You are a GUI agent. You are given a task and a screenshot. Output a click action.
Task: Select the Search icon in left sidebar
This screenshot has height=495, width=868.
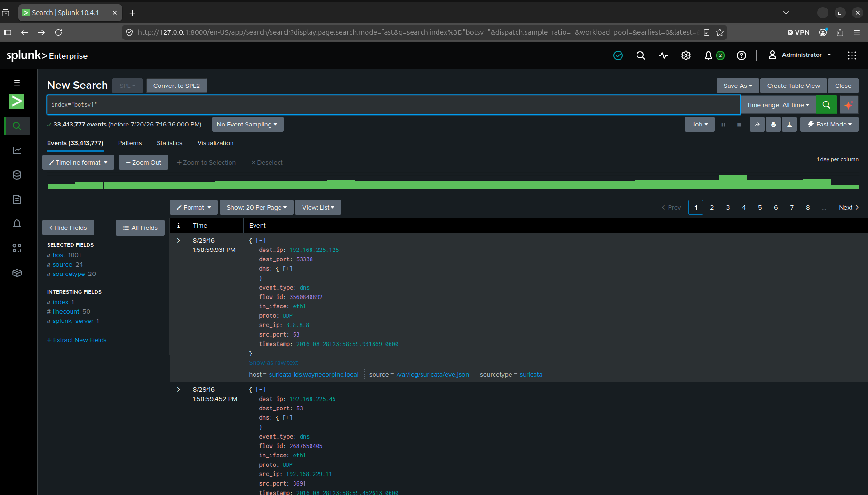(x=17, y=126)
